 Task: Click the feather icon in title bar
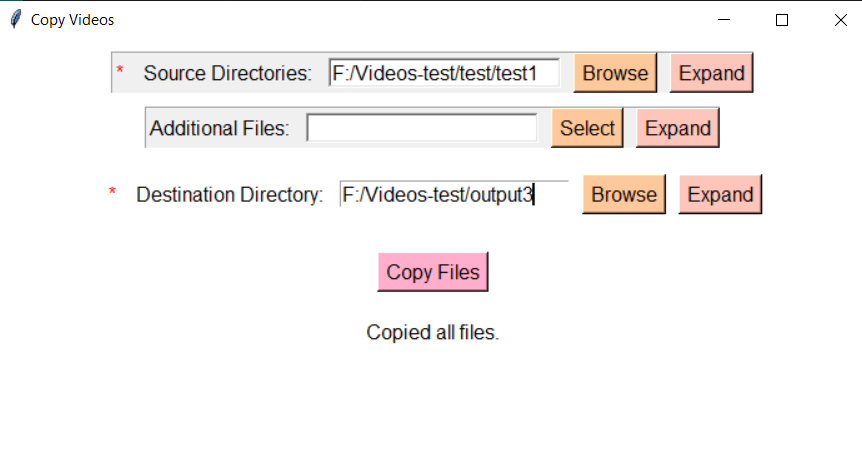click(x=15, y=20)
